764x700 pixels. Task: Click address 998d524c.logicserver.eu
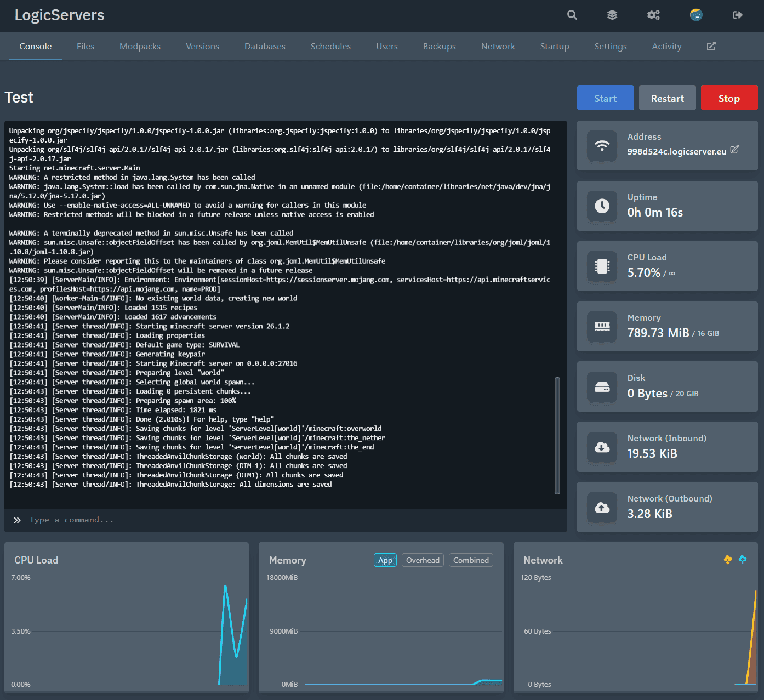tap(677, 151)
